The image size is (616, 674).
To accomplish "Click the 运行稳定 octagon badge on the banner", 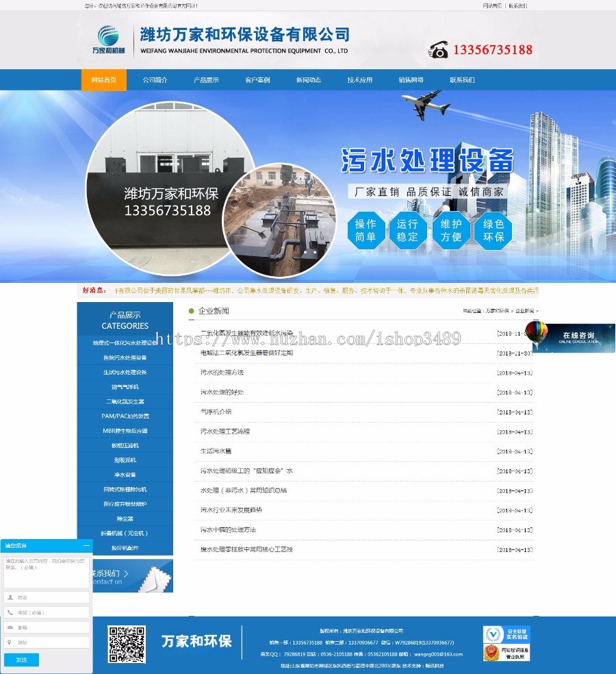I will [x=407, y=230].
